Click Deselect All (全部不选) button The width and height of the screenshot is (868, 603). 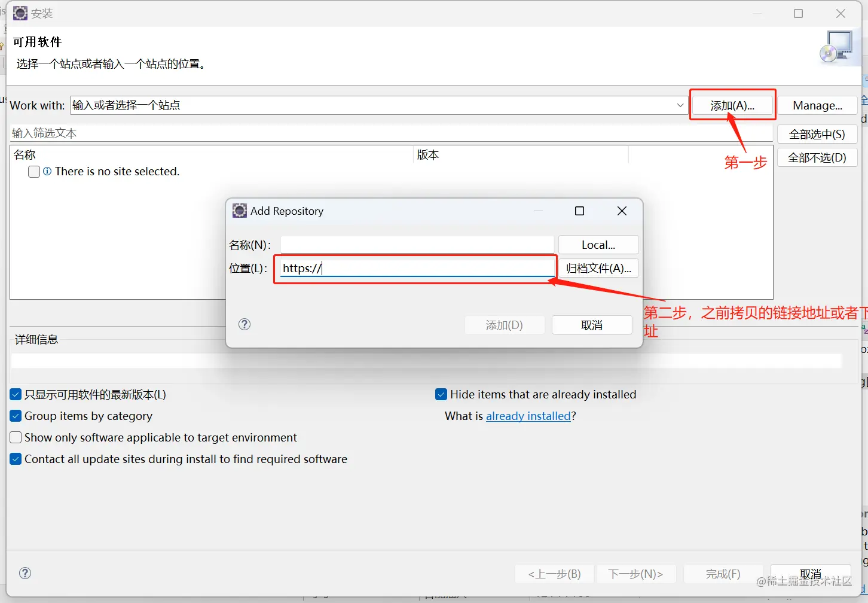[x=817, y=157]
